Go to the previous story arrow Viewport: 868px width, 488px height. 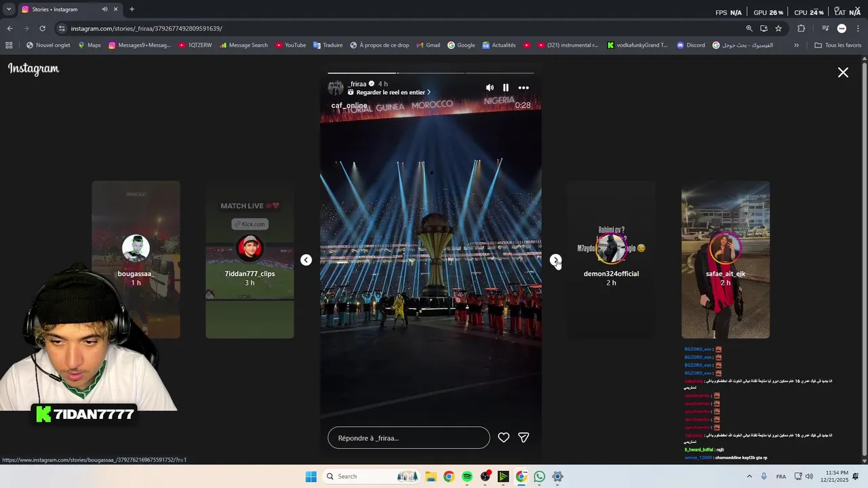tap(307, 260)
